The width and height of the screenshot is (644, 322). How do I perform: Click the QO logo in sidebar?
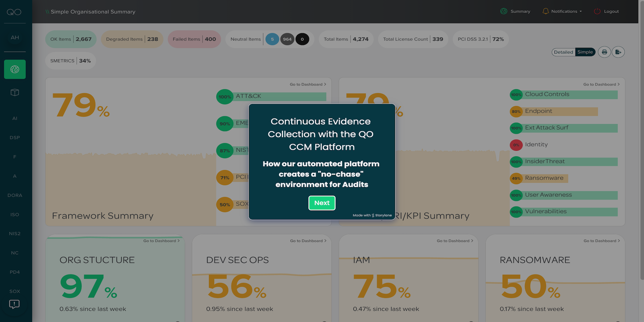14,12
